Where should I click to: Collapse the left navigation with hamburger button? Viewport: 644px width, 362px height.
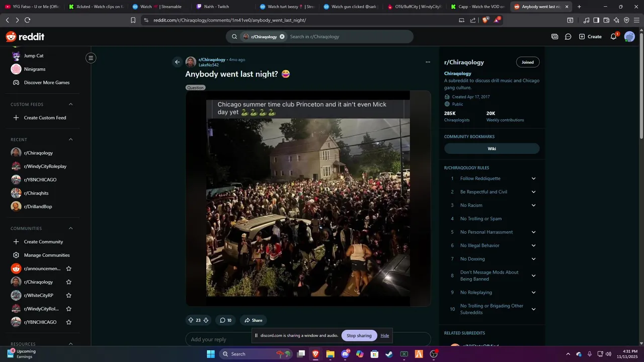tap(91, 58)
